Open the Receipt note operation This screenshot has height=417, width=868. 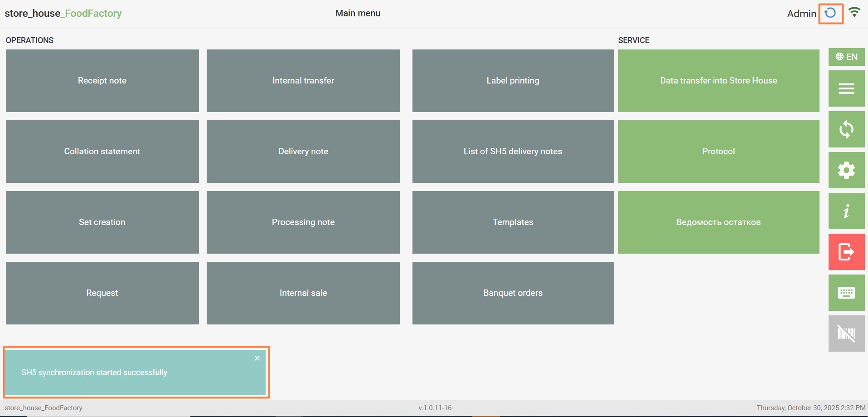click(102, 81)
